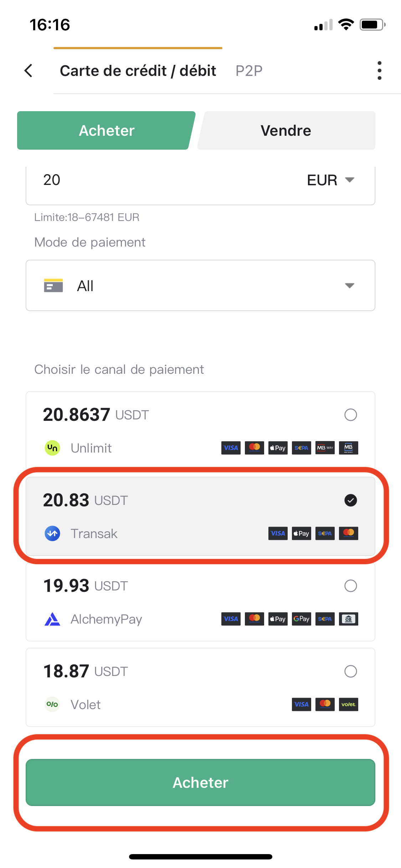Tap the Transak provider logo
This screenshot has width=401, height=868.
[52, 533]
